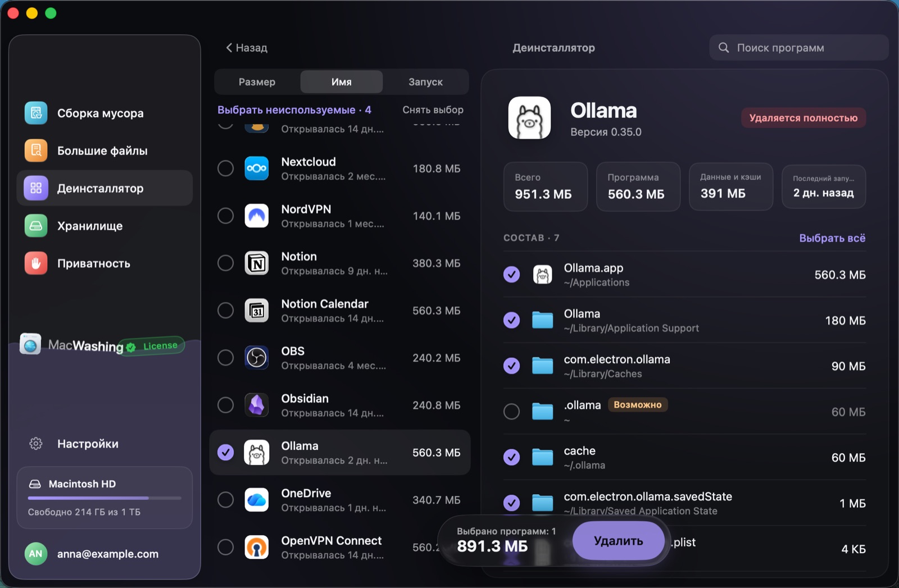The height and width of the screenshot is (588, 899).
Task: Go back using the Назад chevron
Action: coord(229,48)
